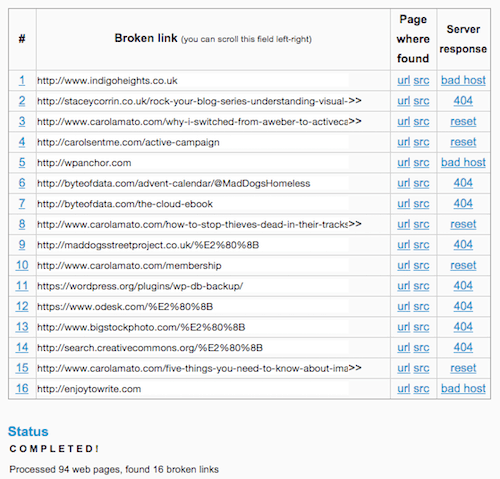Open row number 14 link

pyautogui.click(x=22, y=347)
